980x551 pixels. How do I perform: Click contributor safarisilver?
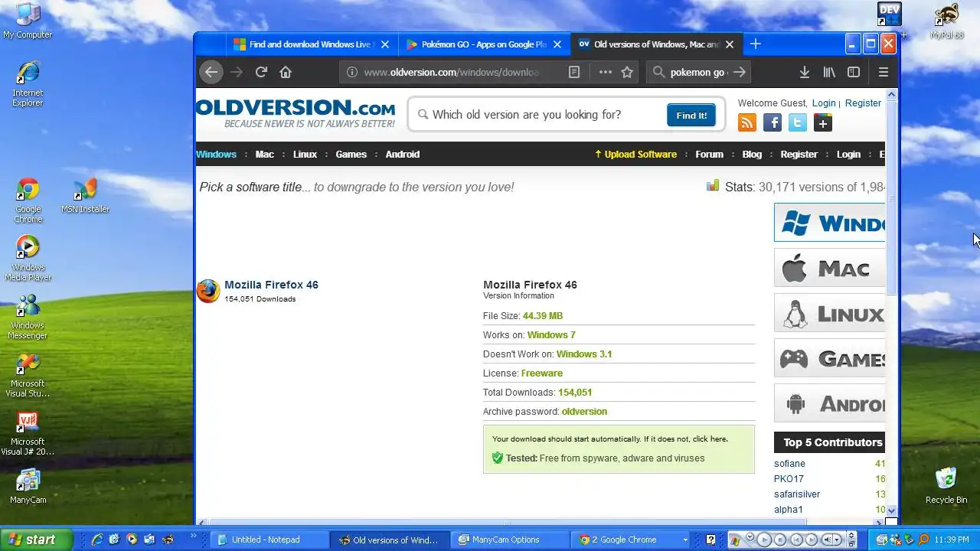pos(797,494)
